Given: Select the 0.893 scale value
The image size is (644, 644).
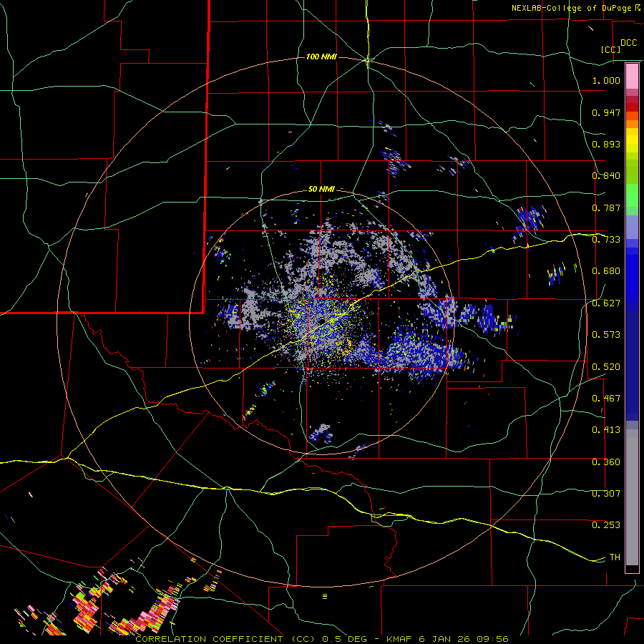Looking at the screenshot, I should (x=606, y=144).
